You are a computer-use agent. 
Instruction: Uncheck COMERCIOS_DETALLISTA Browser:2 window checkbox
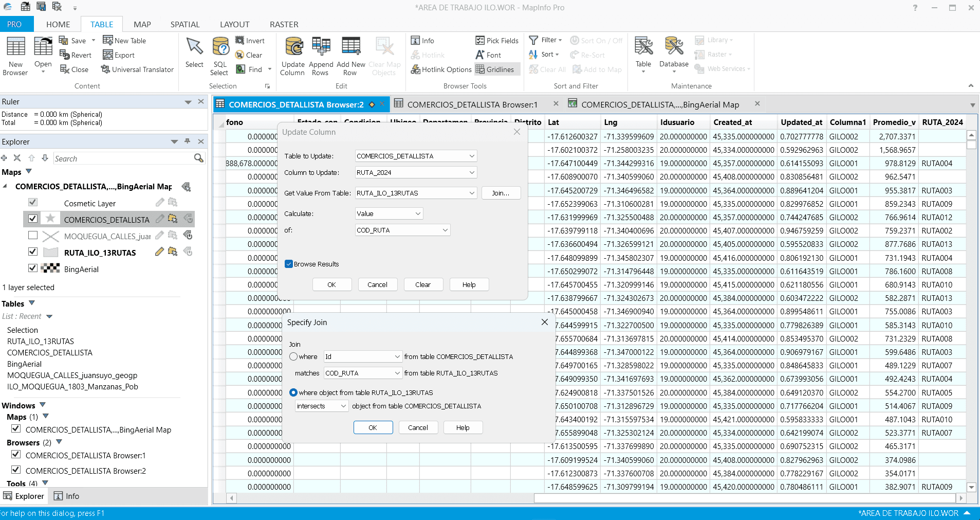pyautogui.click(x=16, y=470)
